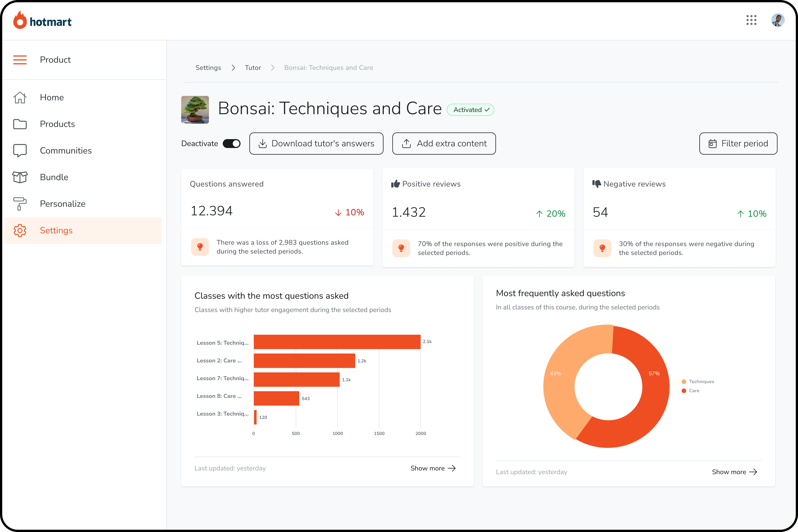Toggle the Deactivate switch

tap(231, 144)
